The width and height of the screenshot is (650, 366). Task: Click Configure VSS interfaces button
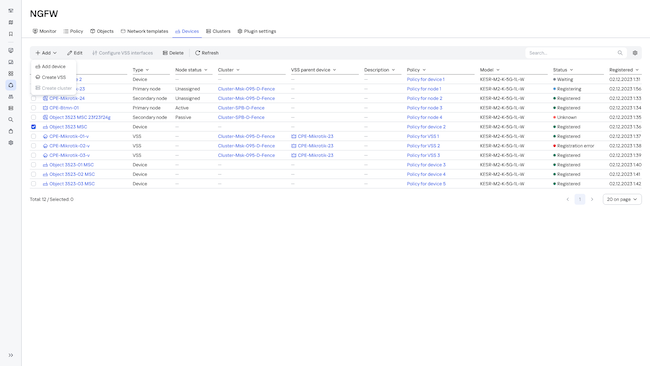[122, 53]
